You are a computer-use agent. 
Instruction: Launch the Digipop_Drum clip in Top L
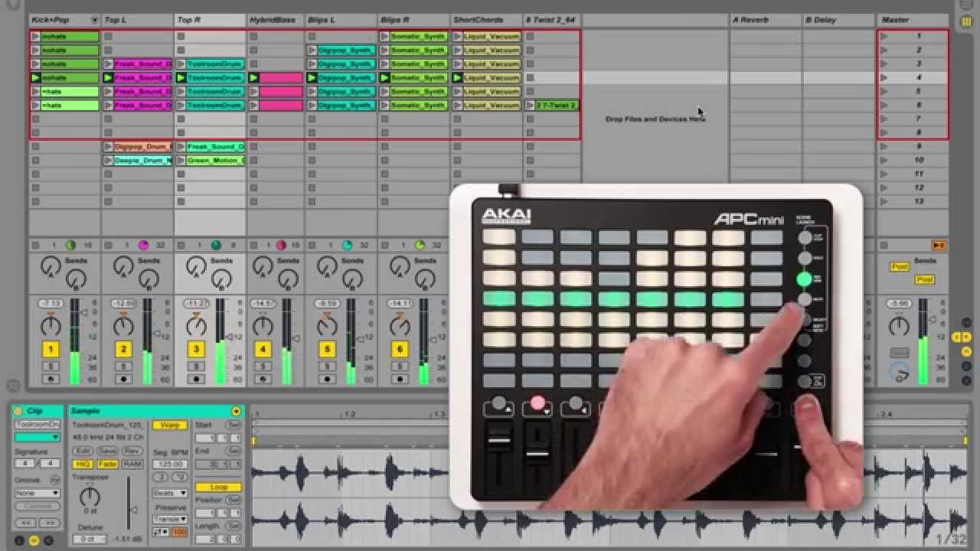click(109, 146)
